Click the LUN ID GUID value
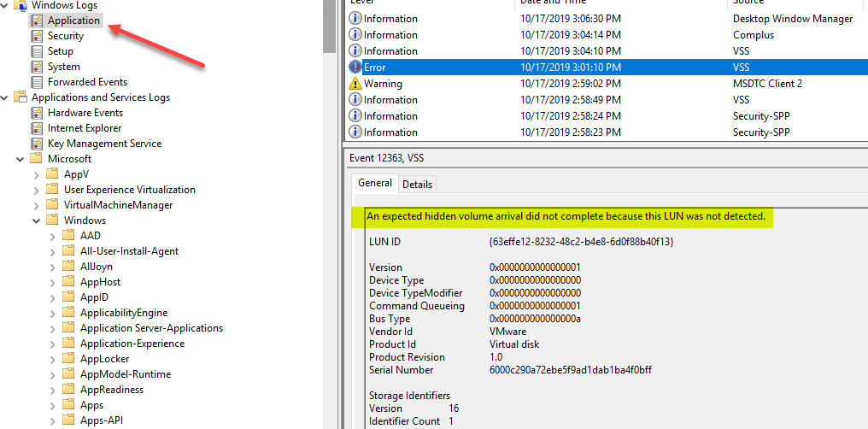Screen dimensions: 868x429 pos(582,242)
